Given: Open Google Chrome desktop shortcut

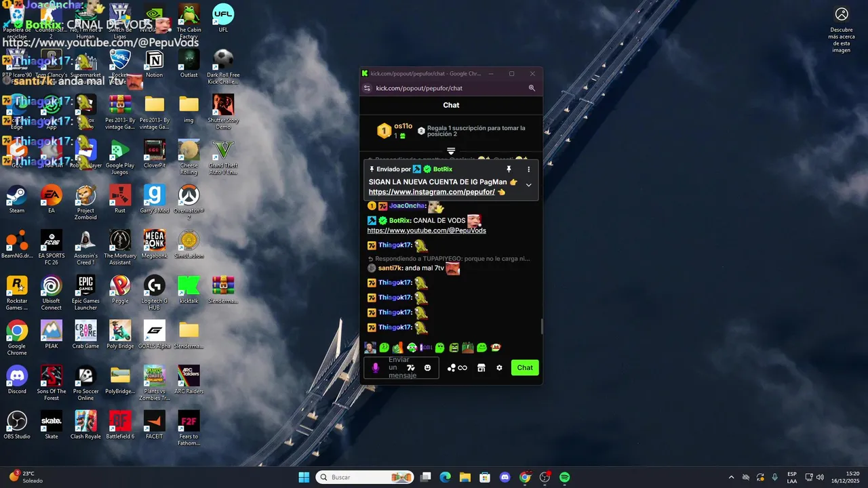Looking at the screenshot, I should (17, 338).
